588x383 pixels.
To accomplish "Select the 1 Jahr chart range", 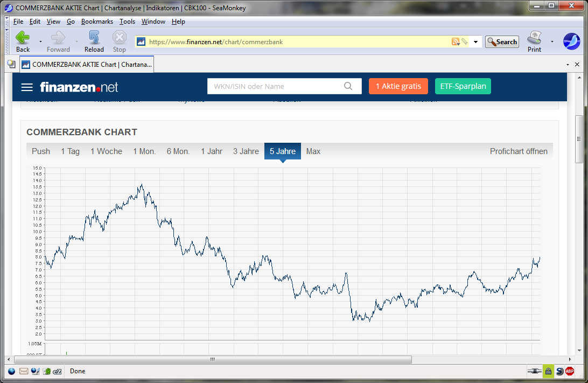I will (212, 151).
